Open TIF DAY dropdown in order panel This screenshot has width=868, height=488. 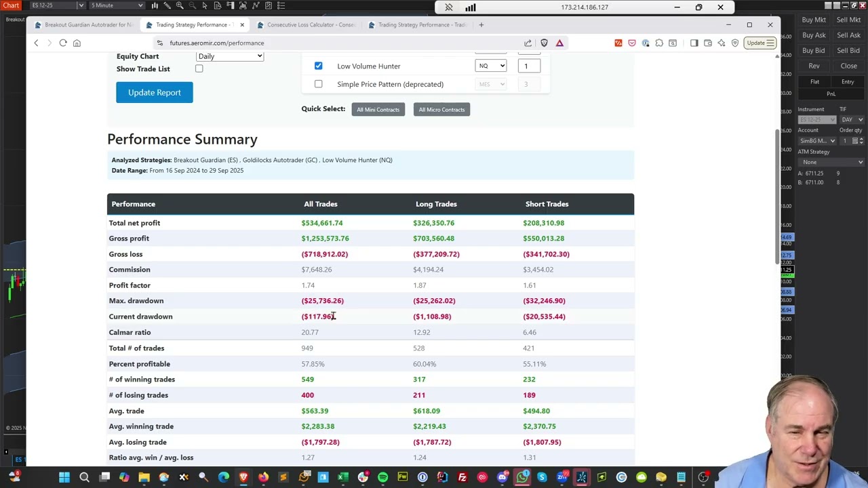click(852, 119)
